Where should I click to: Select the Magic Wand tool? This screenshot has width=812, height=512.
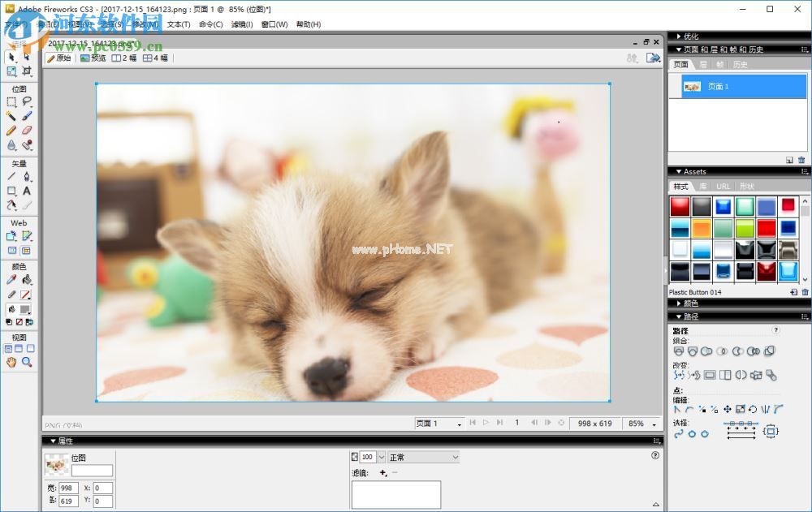(11, 116)
